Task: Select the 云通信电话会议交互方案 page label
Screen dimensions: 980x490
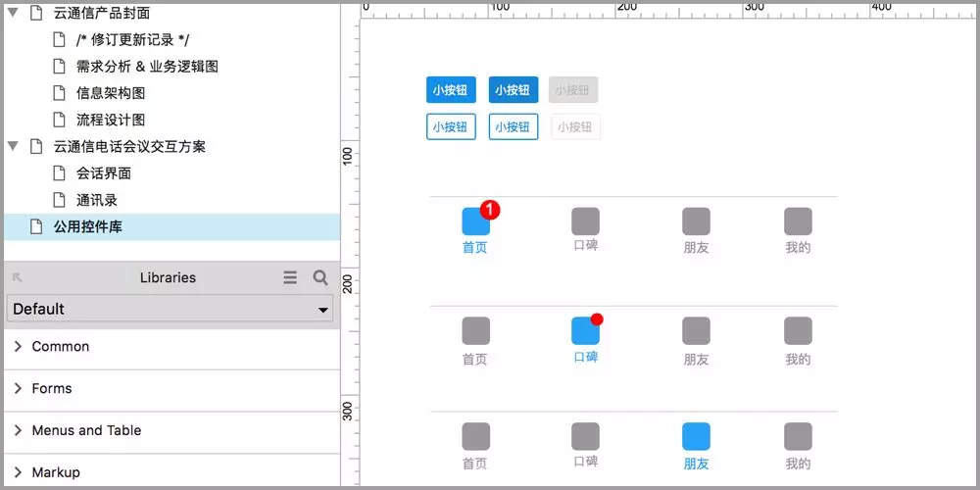Action: coord(129,146)
